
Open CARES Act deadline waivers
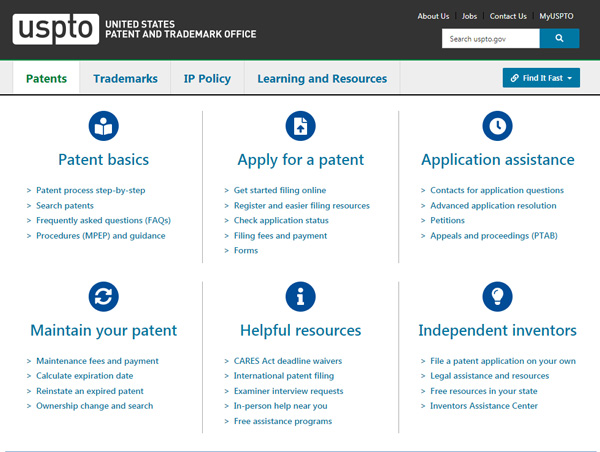click(x=288, y=361)
